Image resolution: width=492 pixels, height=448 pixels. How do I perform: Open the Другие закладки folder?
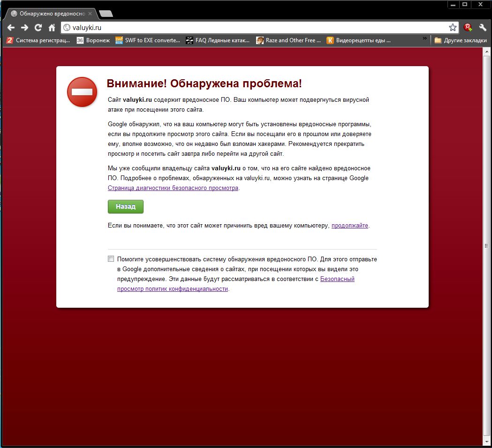pyautogui.click(x=461, y=40)
